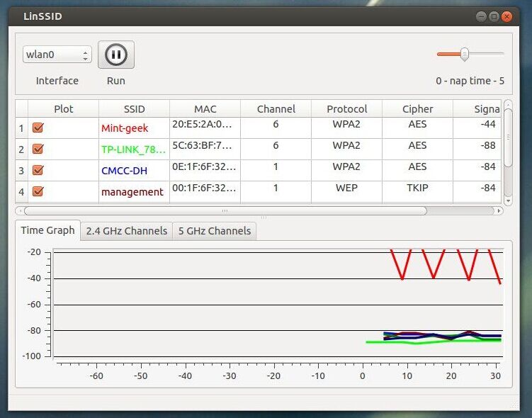Sort by the SSID column header
Screen dimensions: 532x418
135,109
